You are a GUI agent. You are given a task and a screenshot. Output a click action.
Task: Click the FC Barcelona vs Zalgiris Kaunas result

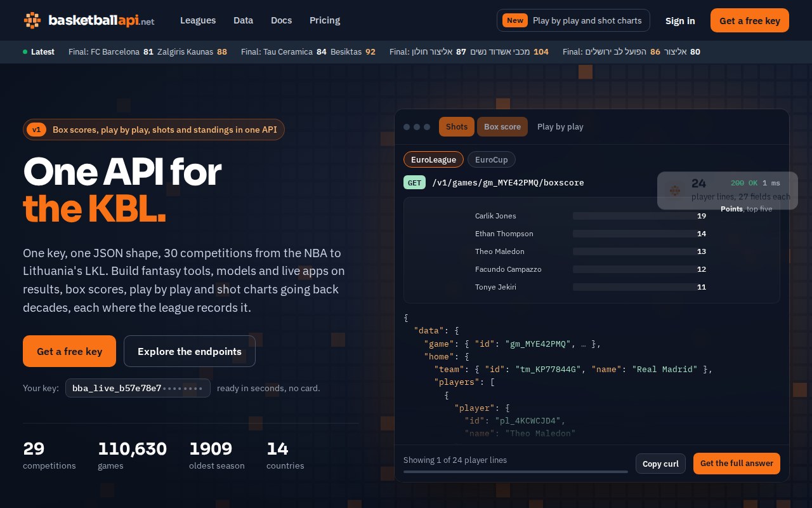pyautogui.click(x=148, y=51)
